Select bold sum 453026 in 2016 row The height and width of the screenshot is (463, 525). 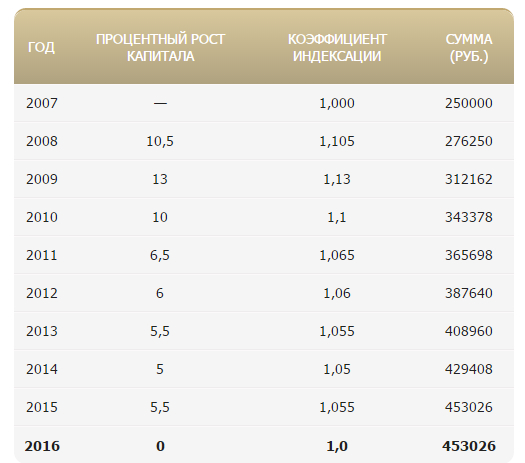(469, 446)
